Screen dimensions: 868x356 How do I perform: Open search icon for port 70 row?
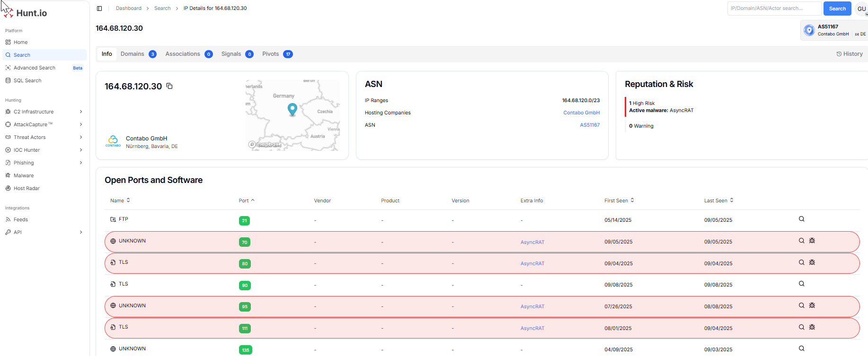point(802,241)
